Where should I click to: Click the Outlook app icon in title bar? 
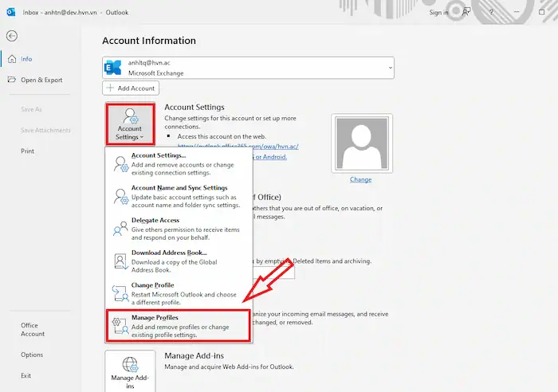[10, 12]
